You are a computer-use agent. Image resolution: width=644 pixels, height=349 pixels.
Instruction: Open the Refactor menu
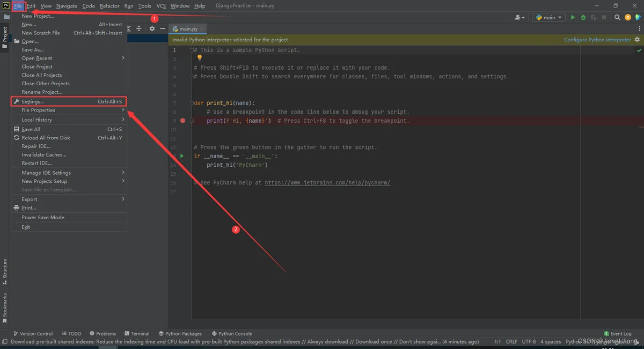109,6
